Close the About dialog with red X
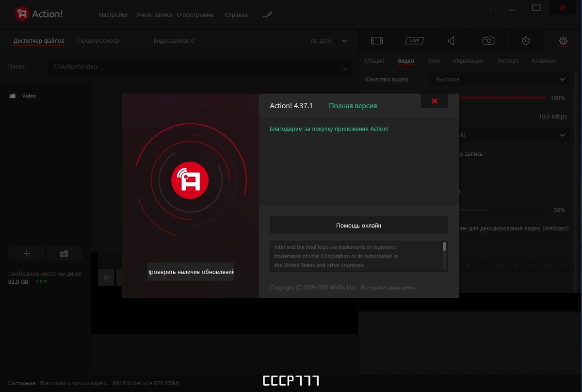This screenshot has height=392, width=582. pyautogui.click(x=435, y=101)
